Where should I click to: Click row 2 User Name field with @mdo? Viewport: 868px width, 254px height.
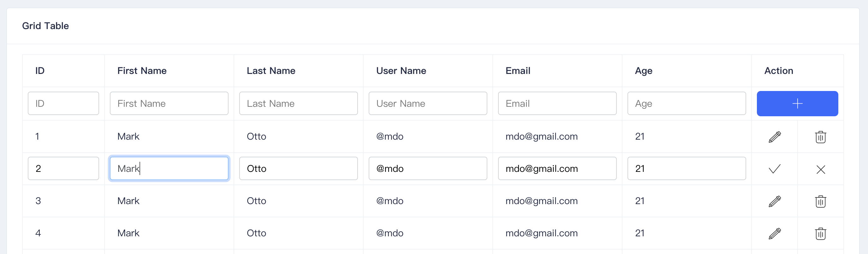pos(428,168)
